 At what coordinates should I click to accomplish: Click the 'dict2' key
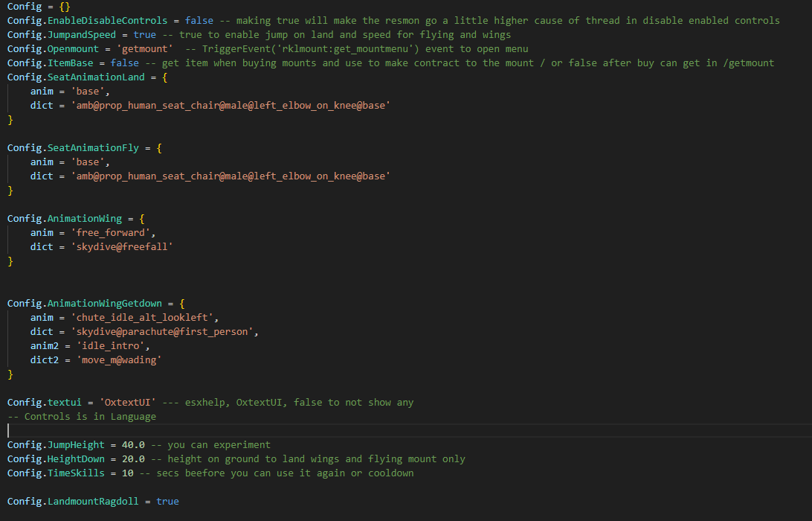pos(45,359)
